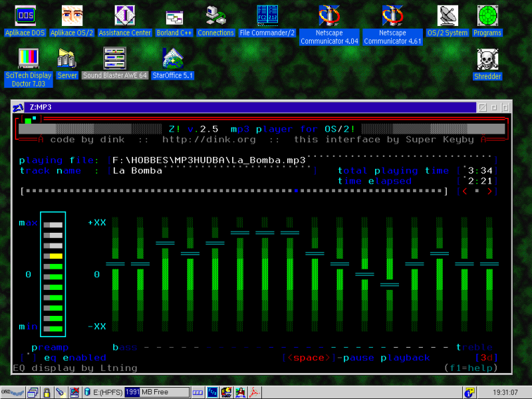
Task: Click the Z! v.2.5 mp3 player banner
Action: click(x=261, y=129)
